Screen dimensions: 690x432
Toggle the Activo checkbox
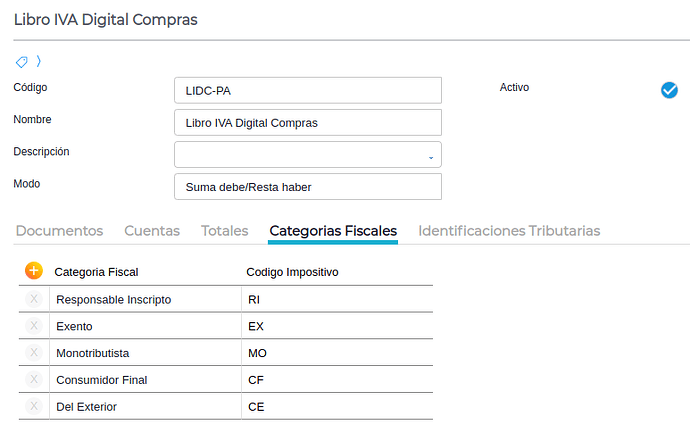(x=670, y=90)
